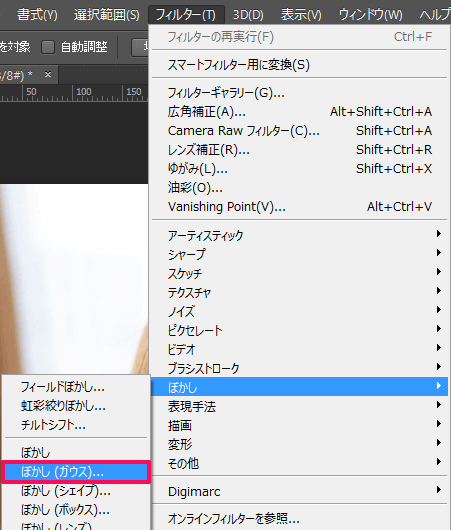Select 虹彩絞りぼかし... from the submenu
Screen dimensions: 451x530
[x=76, y=406]
